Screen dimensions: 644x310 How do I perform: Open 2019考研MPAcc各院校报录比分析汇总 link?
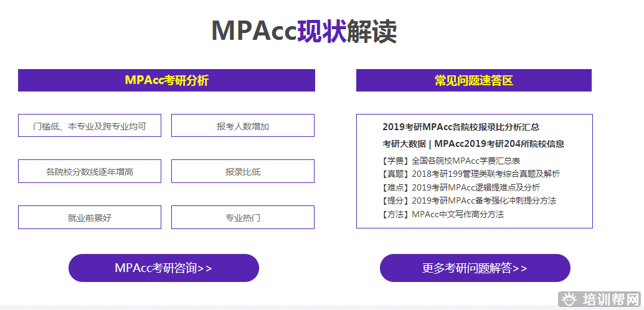[461, 127]
